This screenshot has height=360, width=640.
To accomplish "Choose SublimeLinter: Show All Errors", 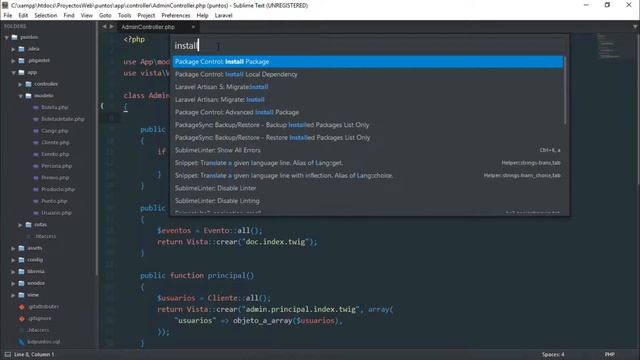I will pyautogui.click(x=368, y=150).
